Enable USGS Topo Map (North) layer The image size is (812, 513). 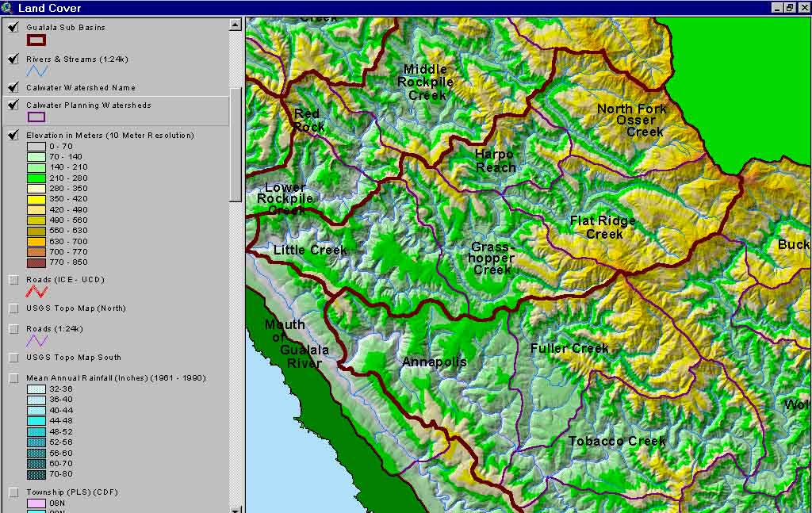pos(13,308)
